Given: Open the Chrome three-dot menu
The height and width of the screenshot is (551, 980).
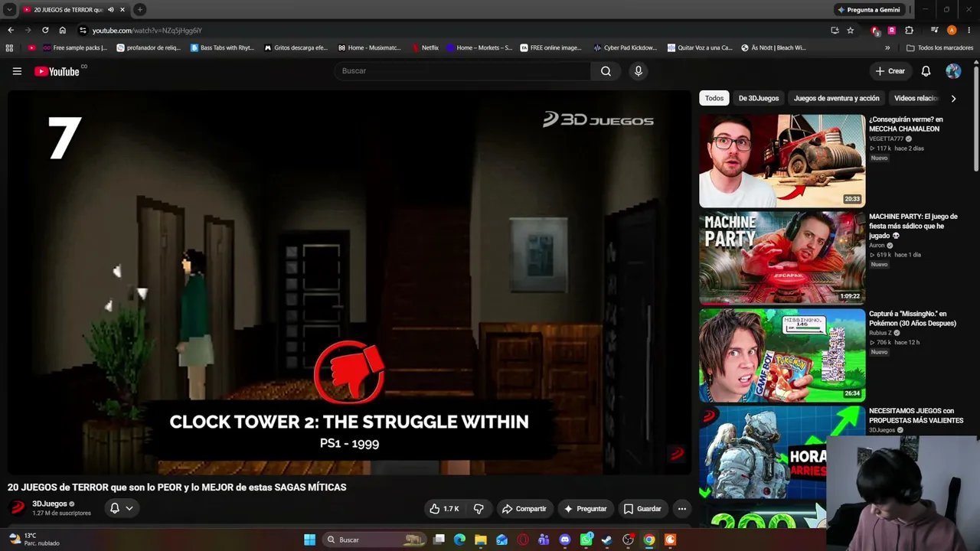Looking at the screenshot, I should coord(969,31).
